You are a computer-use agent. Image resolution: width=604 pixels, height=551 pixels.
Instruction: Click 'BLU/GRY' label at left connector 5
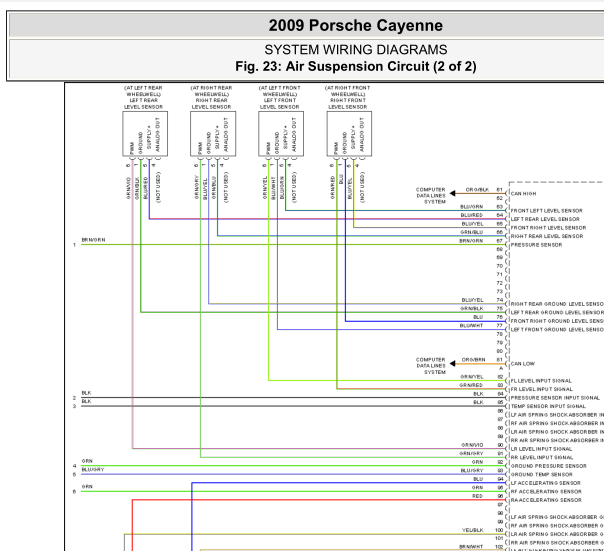click(93, 470)
